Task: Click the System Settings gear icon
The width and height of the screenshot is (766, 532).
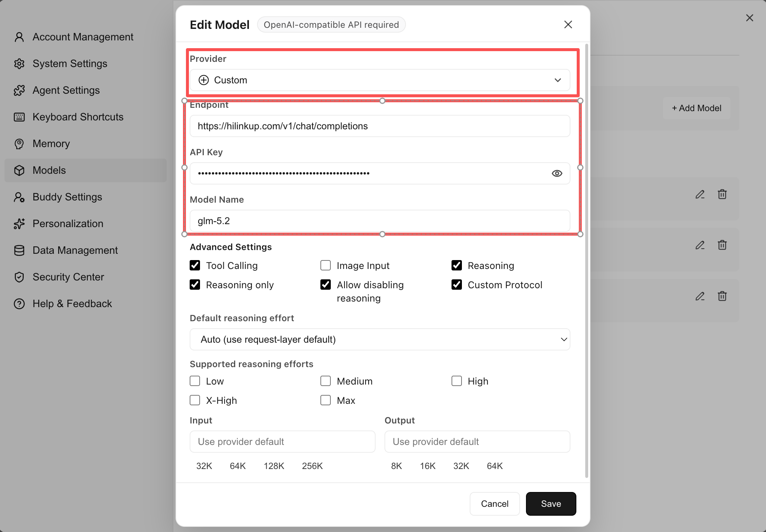Action: (x=19, y=64)
